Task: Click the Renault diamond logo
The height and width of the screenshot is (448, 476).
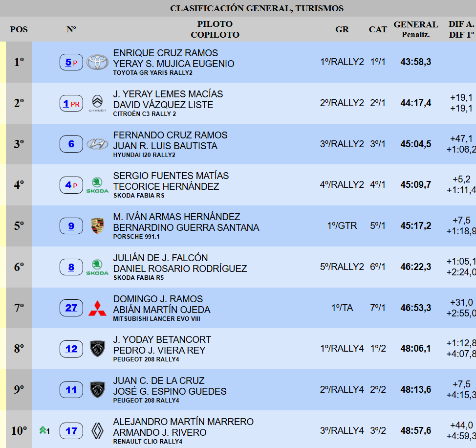Action: click(97, 431)
